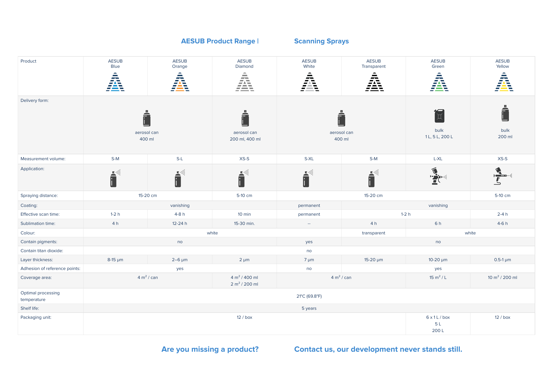553x392 pixels.
Task: Click 'Are you missing a product?' text
Action: click(x=210, y=349)
